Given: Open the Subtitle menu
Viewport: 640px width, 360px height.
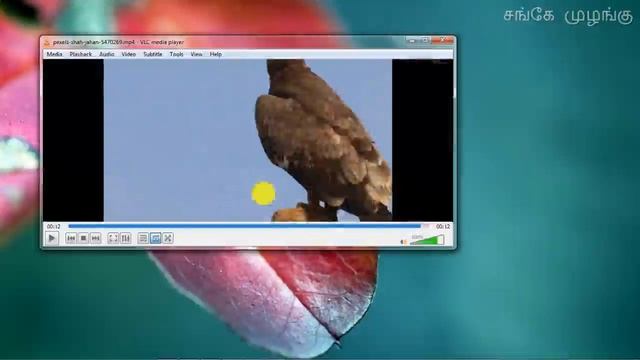Looking at the screenshot, I should 153,54.
